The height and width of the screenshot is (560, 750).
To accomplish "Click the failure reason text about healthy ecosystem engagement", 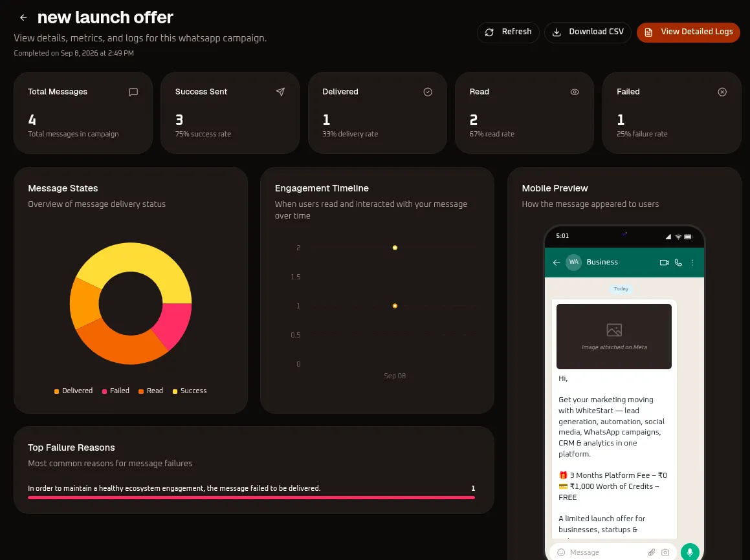I will [x=174, y=488].
